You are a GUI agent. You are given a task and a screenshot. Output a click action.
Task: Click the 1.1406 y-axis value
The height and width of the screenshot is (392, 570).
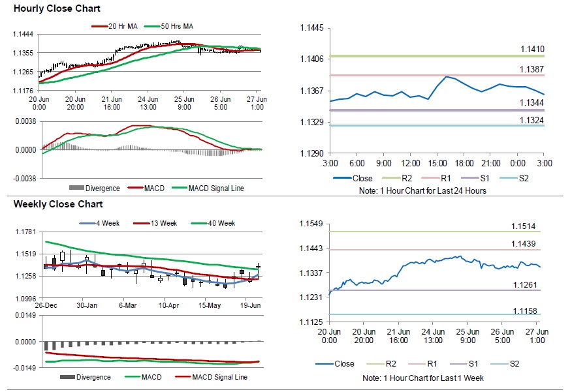point(312,59)
